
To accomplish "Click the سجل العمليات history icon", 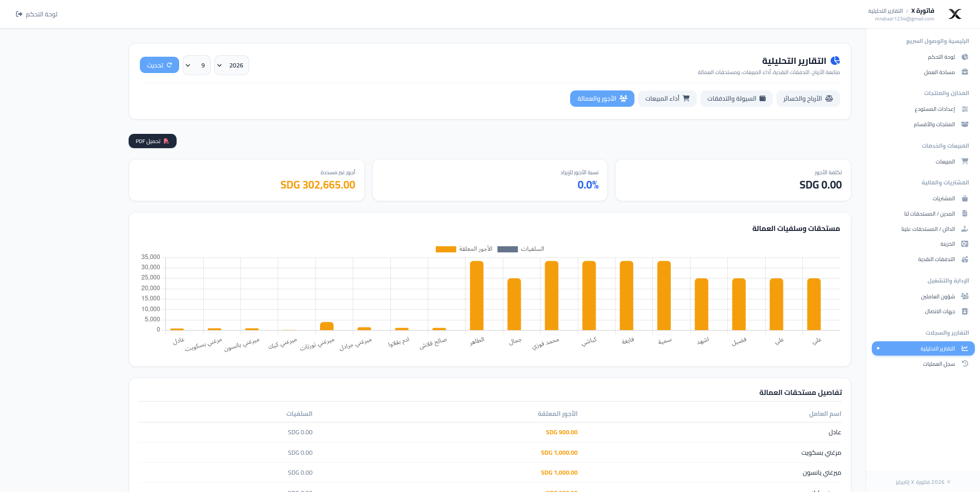I will (x=965, y=364).
